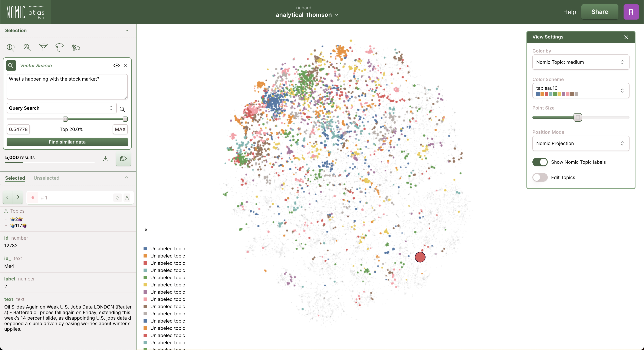Click the eye visibility icon in vector search
The height and width of the screenshot is (350, 644).
coord(116,65)
